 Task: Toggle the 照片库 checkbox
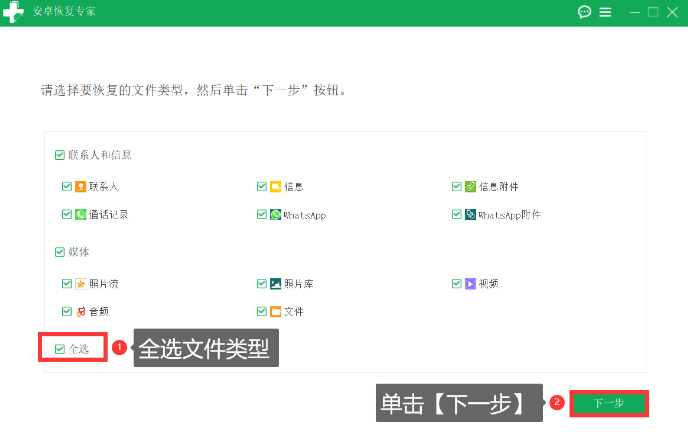pyautogui.click(x=262, y=284)
